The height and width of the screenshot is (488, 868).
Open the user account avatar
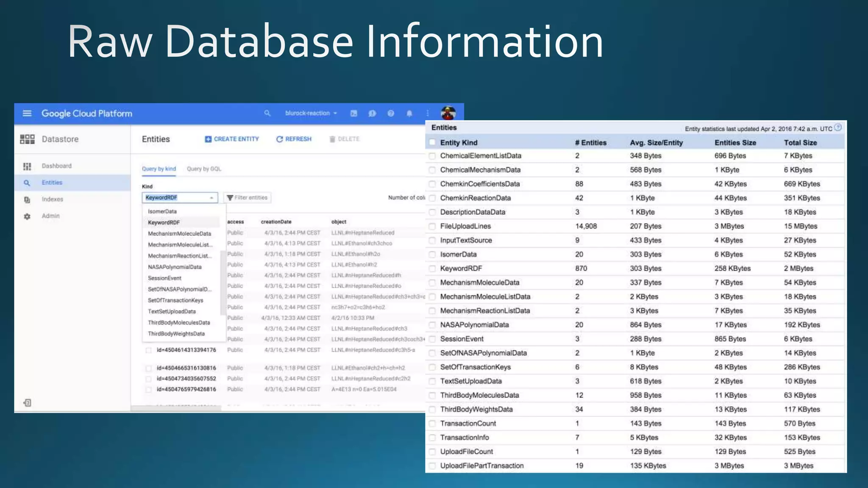point(448,113)
